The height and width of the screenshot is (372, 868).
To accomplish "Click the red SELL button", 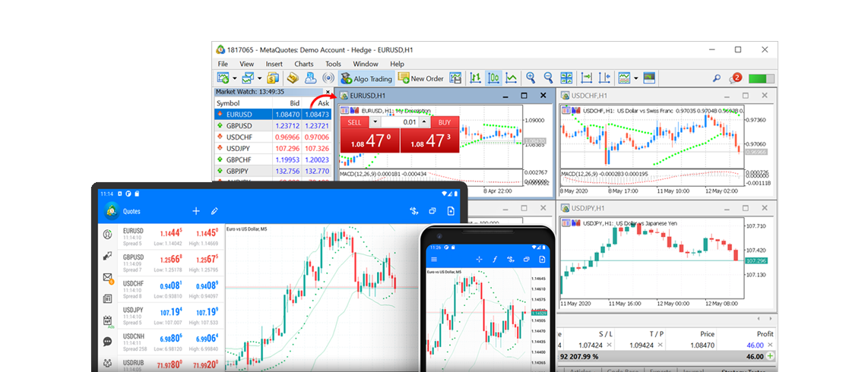I will (354, 122).
